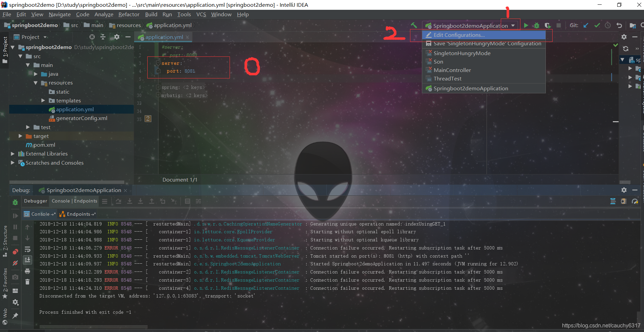644x332 pixels.
Task: Click the Stop square in main toolbar
Action: pos(559,25)
